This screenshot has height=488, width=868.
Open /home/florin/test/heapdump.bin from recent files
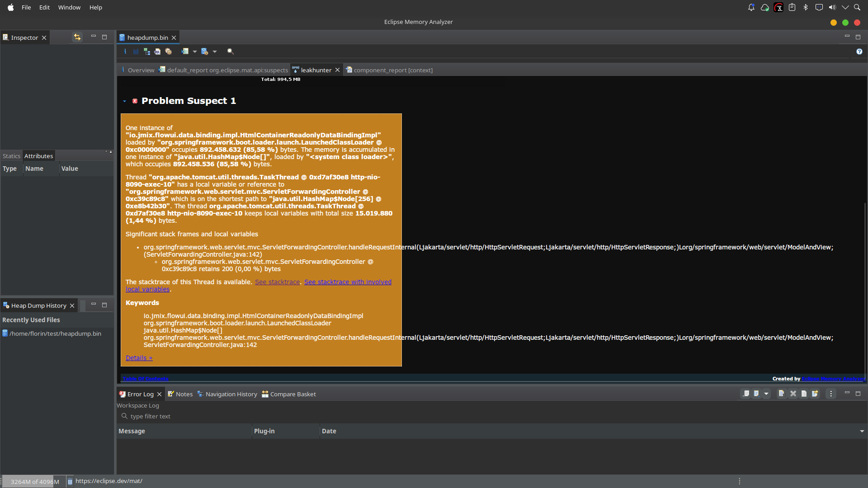coord(55,333)
